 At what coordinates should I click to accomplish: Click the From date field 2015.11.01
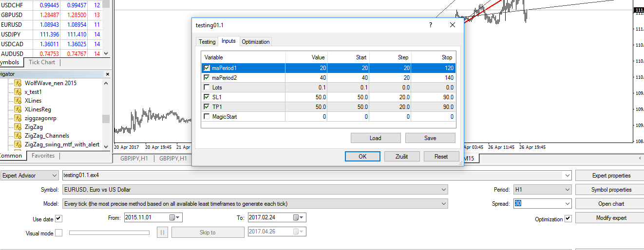point(146,217)
